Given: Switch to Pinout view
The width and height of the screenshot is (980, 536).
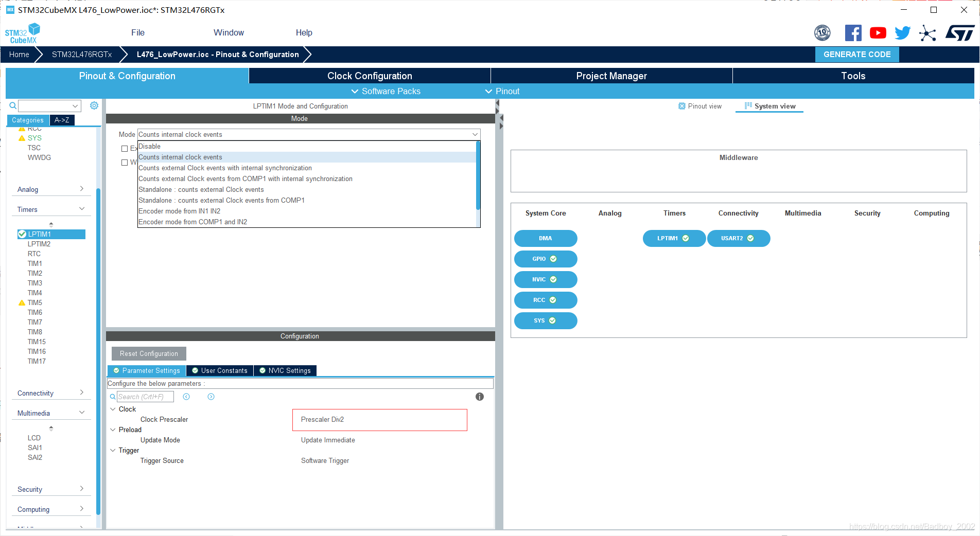Looking at the screenshot, I should coord(700,106).
